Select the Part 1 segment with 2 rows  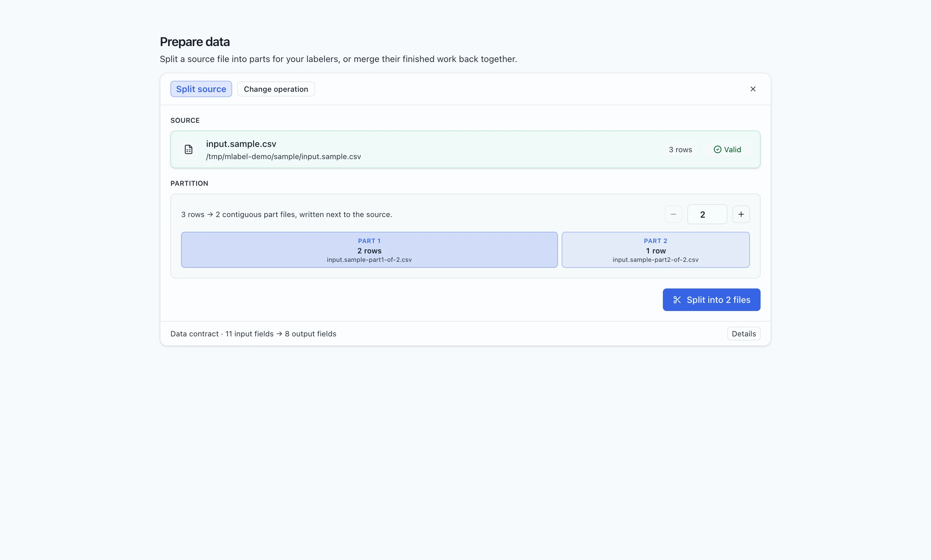pyautogui.click(x=369, y=250)
